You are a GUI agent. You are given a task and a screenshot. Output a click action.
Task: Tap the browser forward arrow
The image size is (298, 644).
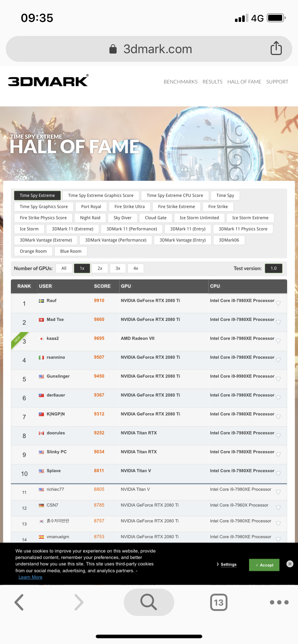[79, 602]
